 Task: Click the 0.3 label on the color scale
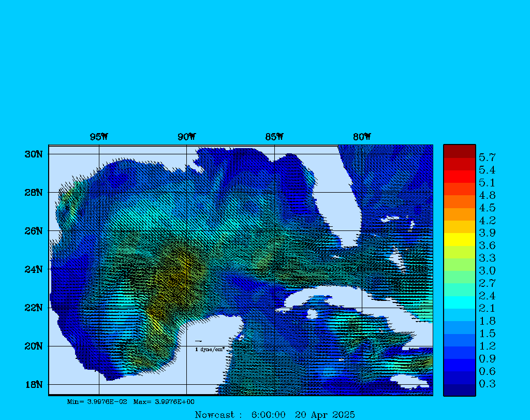pos(487,384)
